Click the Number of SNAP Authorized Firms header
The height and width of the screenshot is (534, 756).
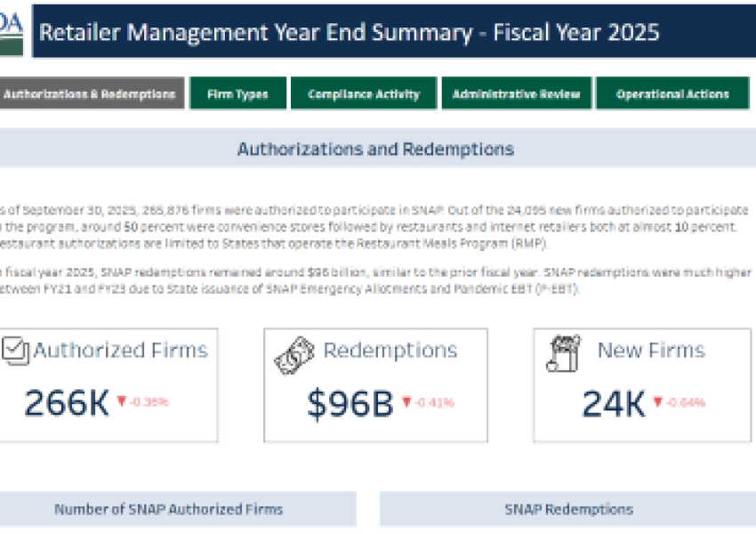coord(168,509)
